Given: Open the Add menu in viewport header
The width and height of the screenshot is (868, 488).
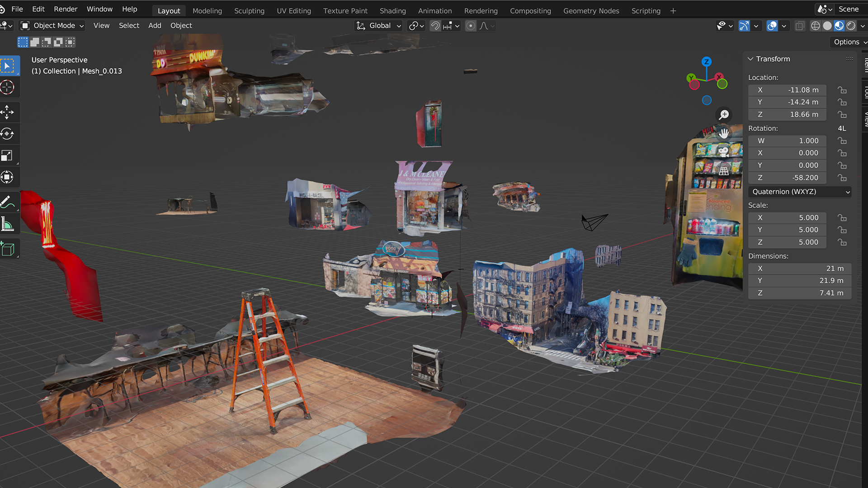Looking at the screenshot, I should click(x=155, y=26).
